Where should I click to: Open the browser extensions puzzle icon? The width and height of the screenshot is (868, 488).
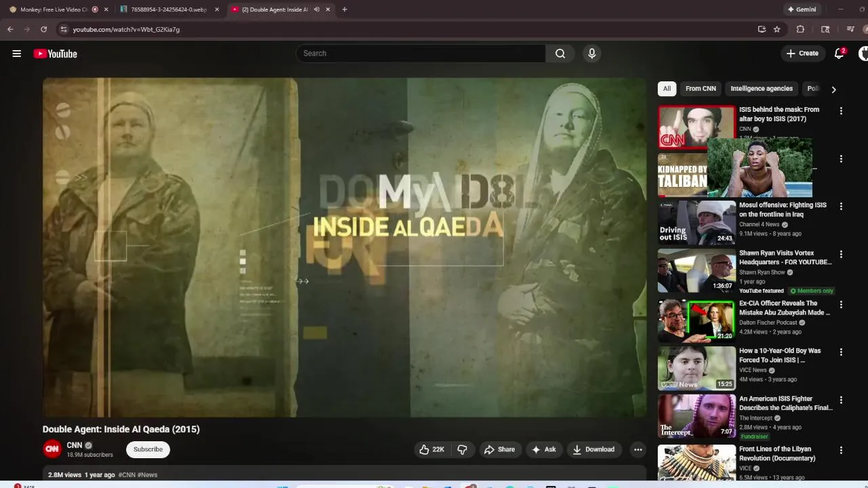[800, 29]
